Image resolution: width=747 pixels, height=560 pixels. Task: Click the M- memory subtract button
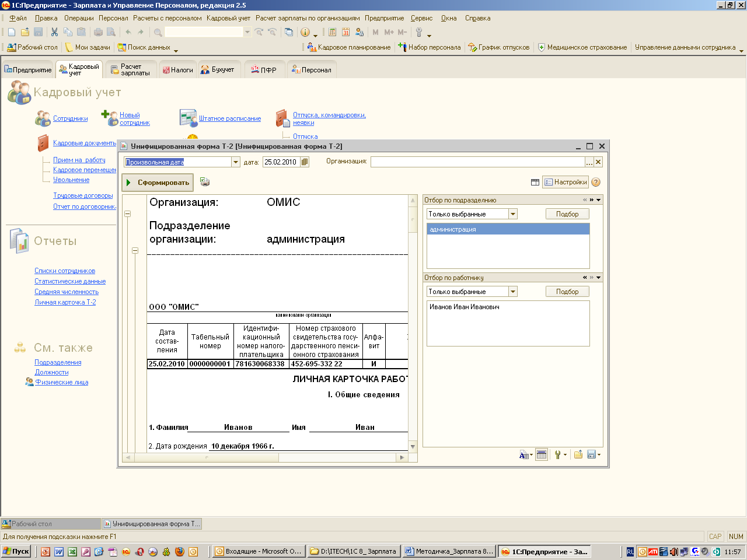[402, 32]
